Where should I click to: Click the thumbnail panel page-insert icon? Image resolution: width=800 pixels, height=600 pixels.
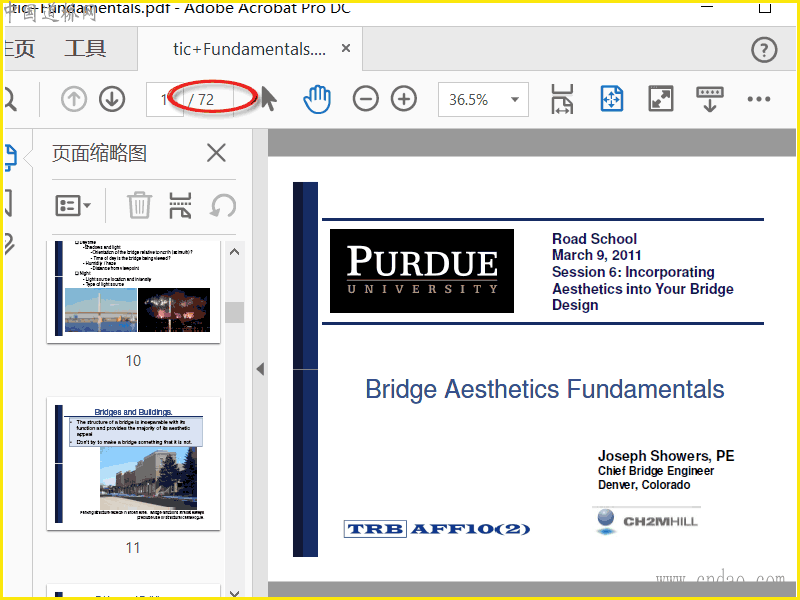(x=180, y=206)
